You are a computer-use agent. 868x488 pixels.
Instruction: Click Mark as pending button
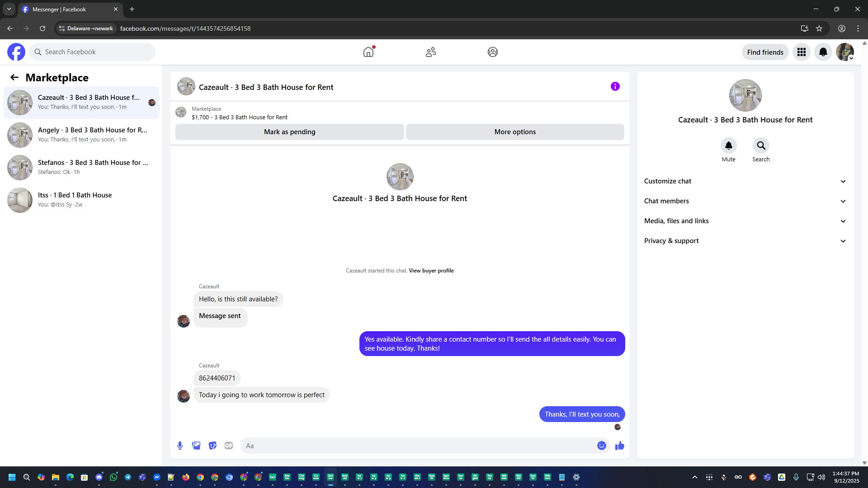[x=289, y=132]
